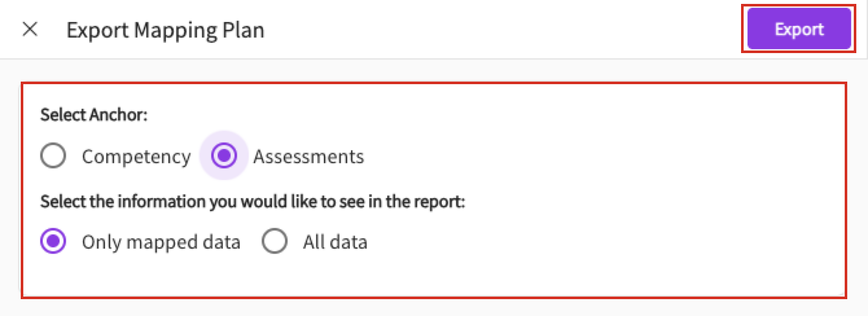Choose the Only mapped data radio circle
The height and width of the screenshot is (316, 868).
click(53, 242)
